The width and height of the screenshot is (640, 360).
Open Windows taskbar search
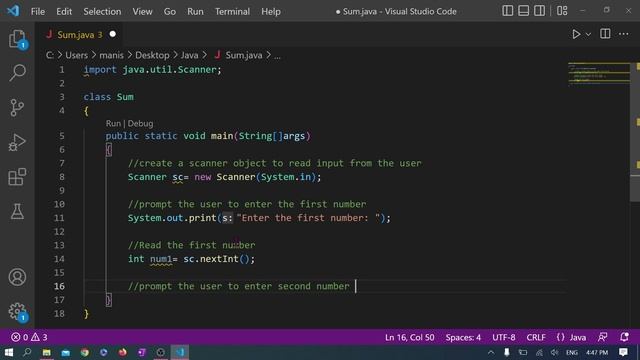coord(27,352)
